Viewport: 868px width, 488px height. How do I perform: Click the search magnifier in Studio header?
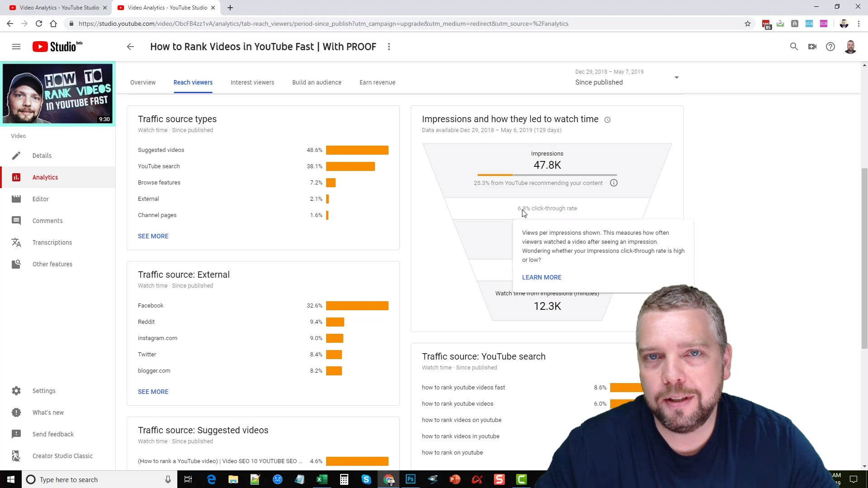[x=794, y=47]
